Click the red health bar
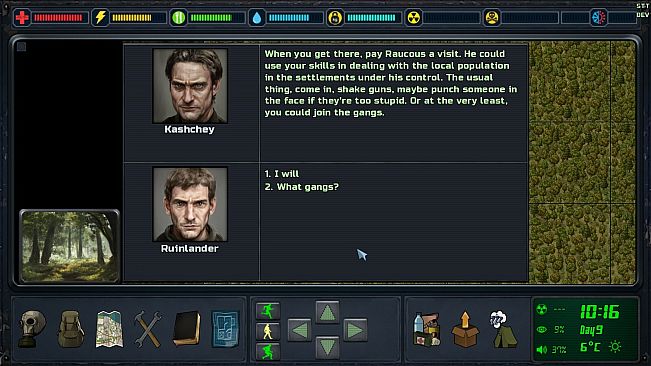 (58, 18)
